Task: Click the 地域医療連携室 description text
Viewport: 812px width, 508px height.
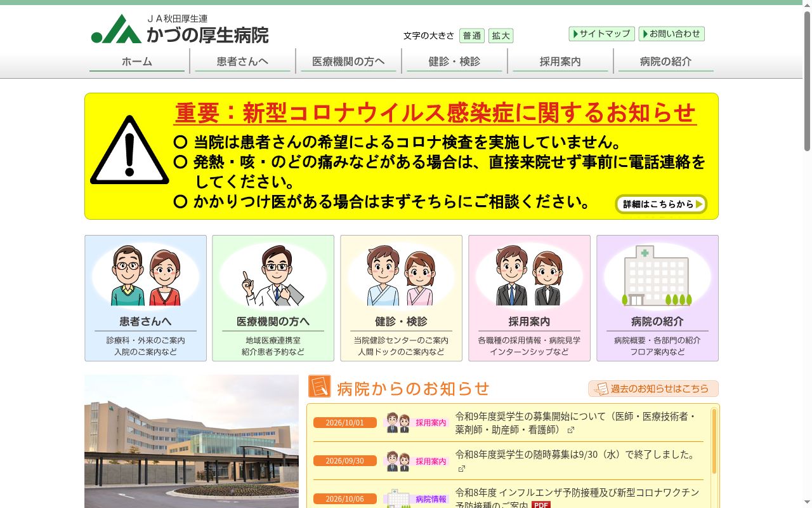Action: click(273, 340)
